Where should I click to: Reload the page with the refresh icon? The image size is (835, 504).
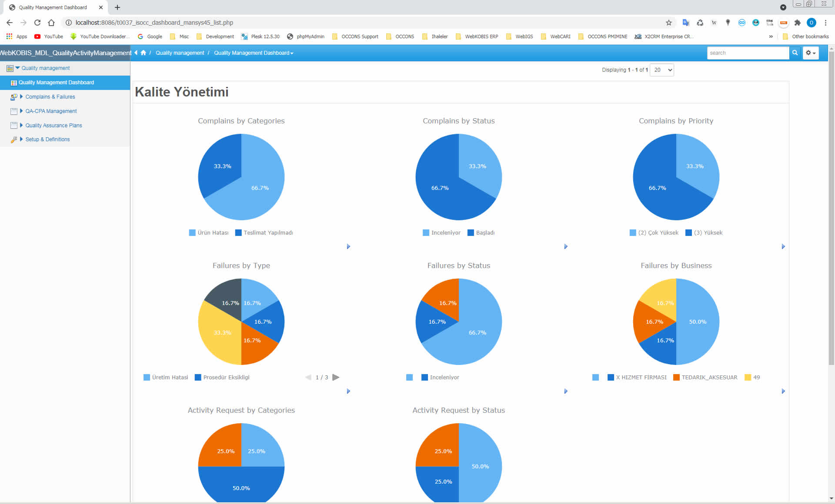click(x=37, y=23)
